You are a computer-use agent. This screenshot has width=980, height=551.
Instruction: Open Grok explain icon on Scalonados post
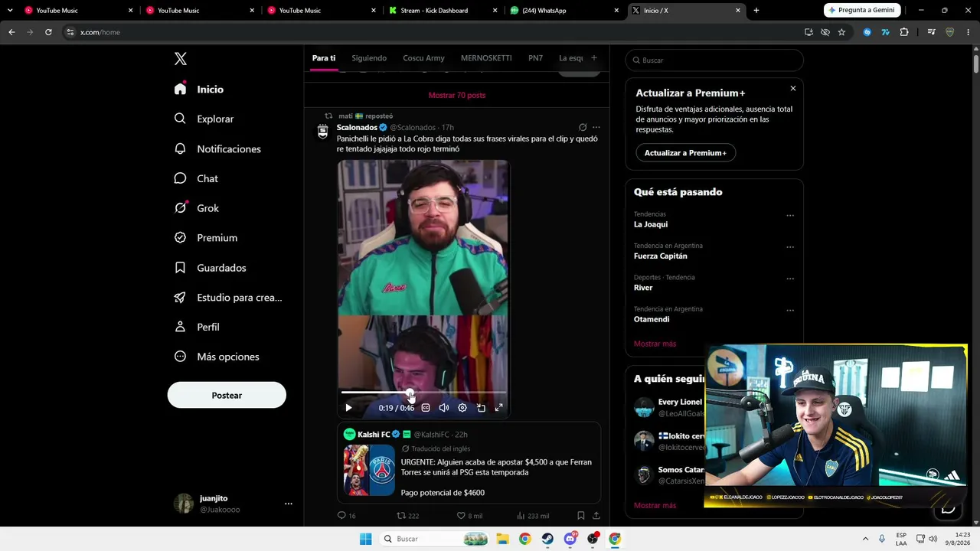(x=583, y=128)
